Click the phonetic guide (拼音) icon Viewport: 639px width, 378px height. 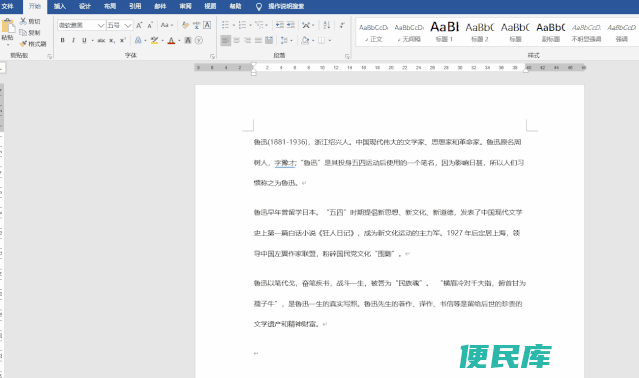point(196,25)
